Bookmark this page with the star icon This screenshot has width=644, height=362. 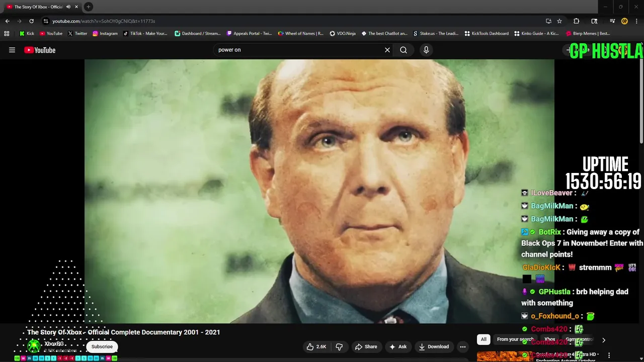pyautogui.click(x=559, y=21)
